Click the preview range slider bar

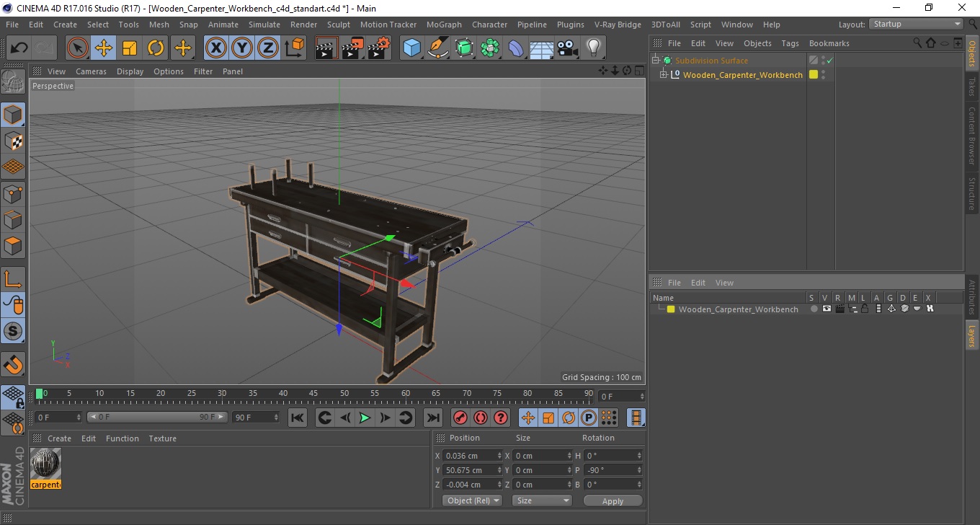(x=157, y=418)
